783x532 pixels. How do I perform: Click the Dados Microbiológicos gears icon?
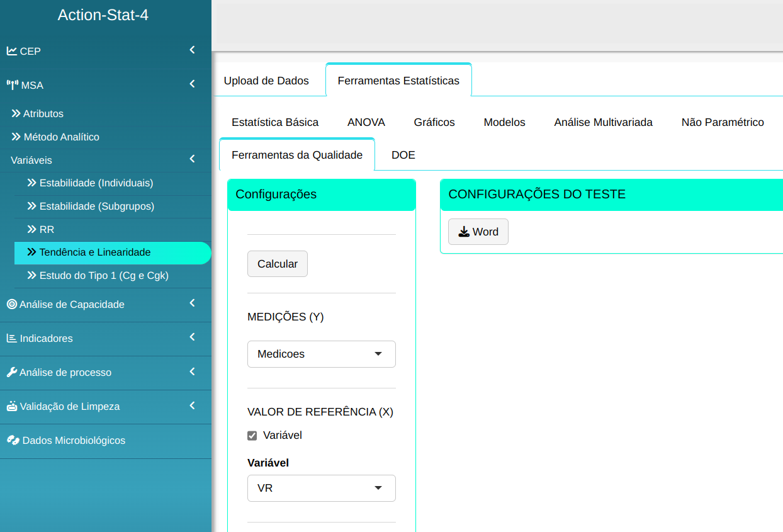13,440
